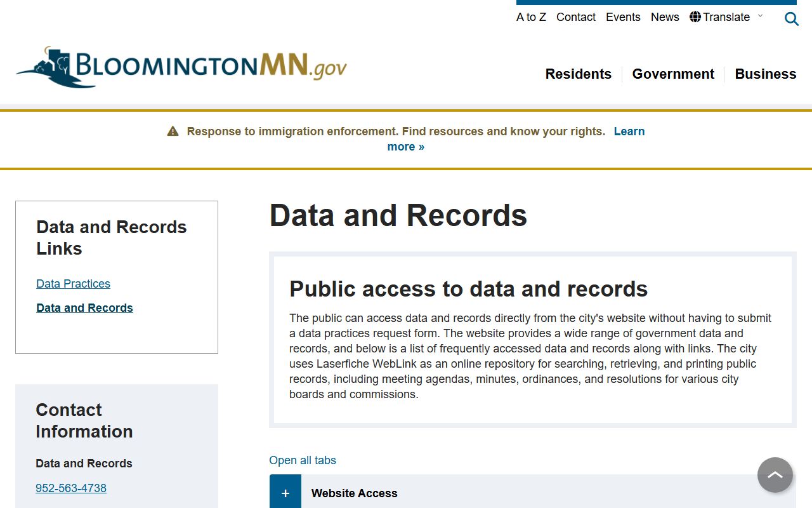
Task: Open the Residents menu
Action: [x=579, y=74]
